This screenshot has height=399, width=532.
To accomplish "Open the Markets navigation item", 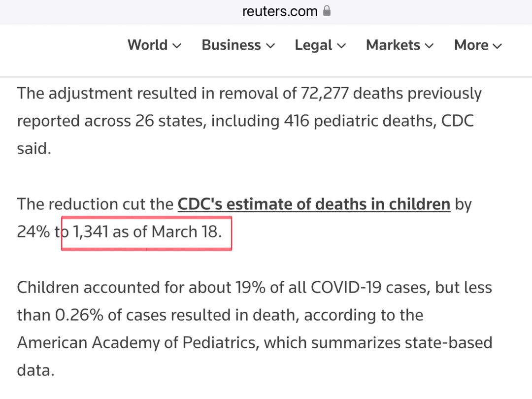I will coord(393,45).
